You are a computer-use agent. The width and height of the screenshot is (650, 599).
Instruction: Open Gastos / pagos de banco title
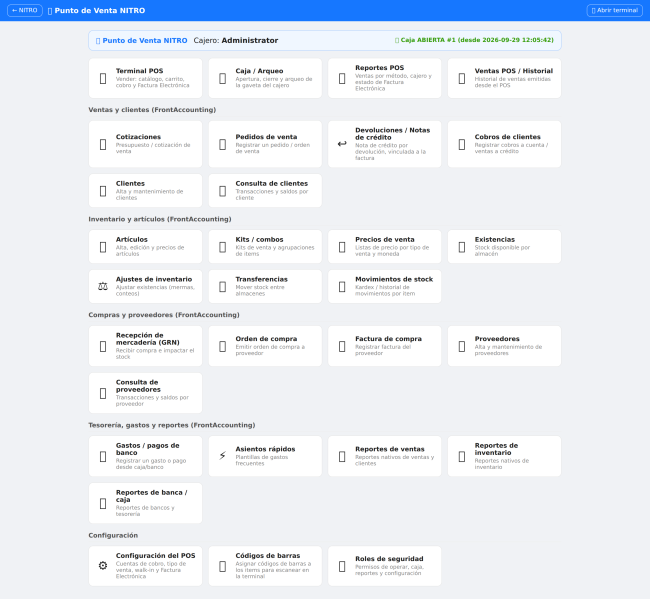tap(148, 449)
